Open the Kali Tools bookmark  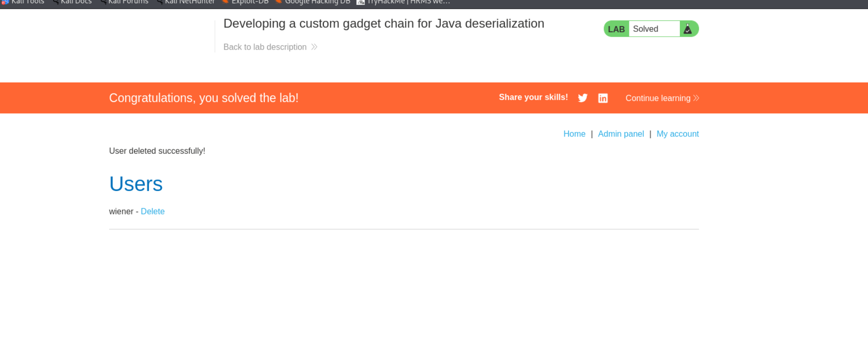[23, 2]
